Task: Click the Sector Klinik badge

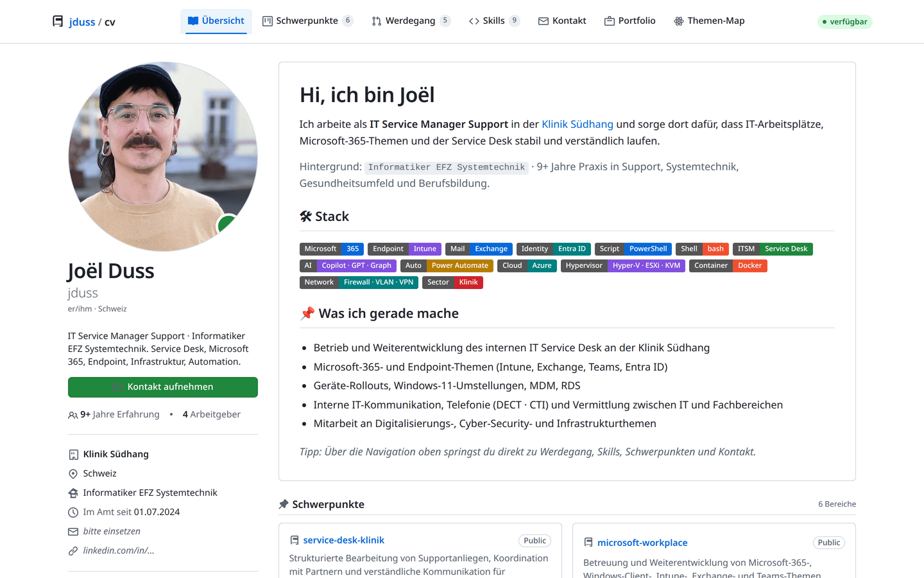Action: tap(452, 283)
